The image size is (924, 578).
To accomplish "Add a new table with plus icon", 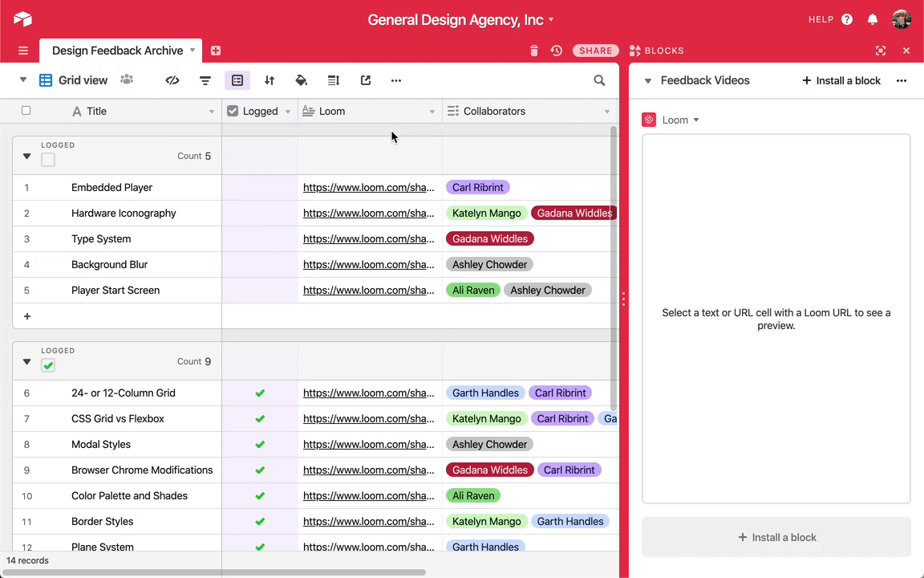I will [x=216, y=51].
